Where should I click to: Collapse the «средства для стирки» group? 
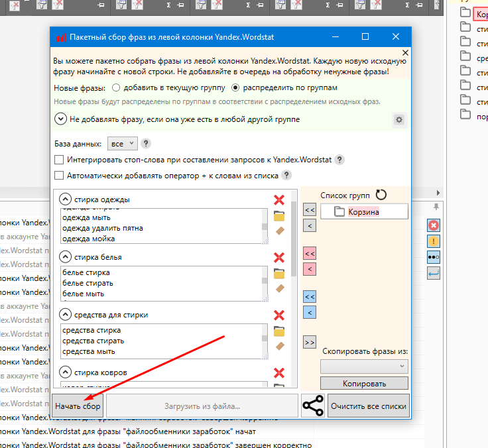[x=65, y=315]
